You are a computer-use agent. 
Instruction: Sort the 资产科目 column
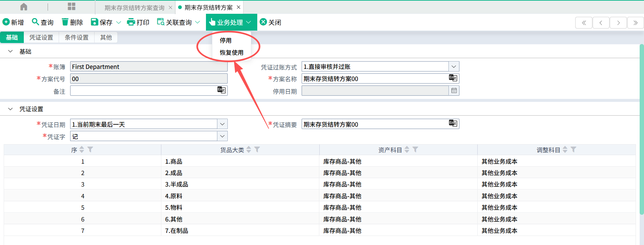point(407,150)
